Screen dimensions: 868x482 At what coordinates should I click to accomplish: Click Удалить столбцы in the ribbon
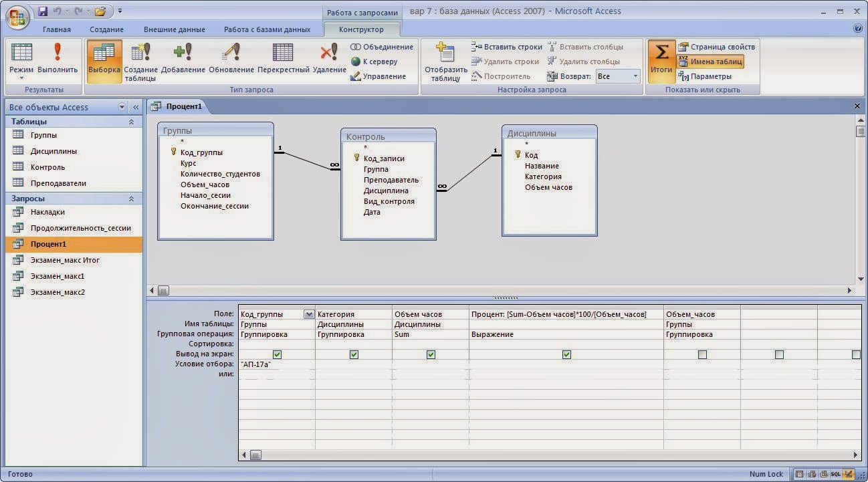point(584,62)
